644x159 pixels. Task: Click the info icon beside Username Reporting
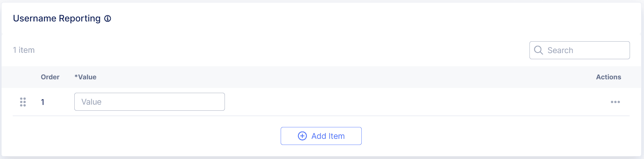click(x=108, y=19)
